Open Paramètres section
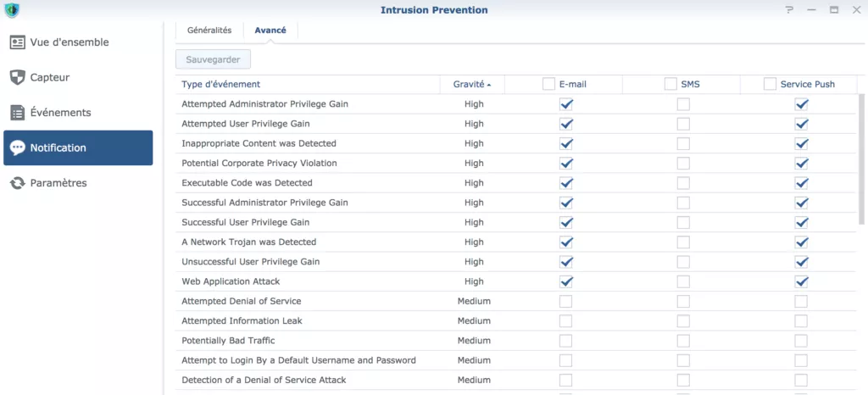Screen dimensions: 868x395 [78, 182]
